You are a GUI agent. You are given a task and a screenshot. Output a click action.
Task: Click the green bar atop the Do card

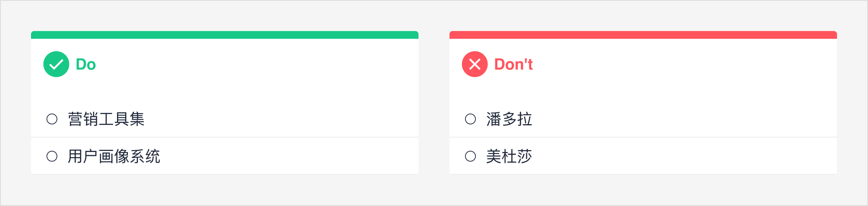click(x=225, y=35)
